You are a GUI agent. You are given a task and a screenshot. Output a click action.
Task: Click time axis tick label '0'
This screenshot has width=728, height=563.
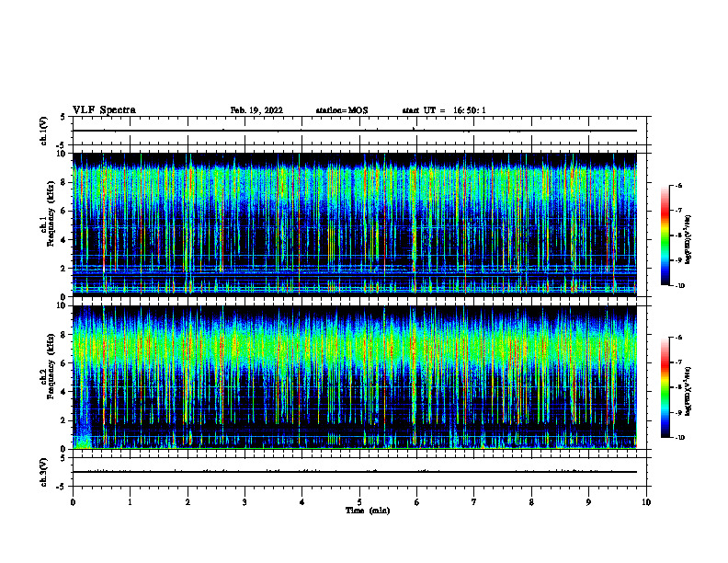tap(73, 502)
